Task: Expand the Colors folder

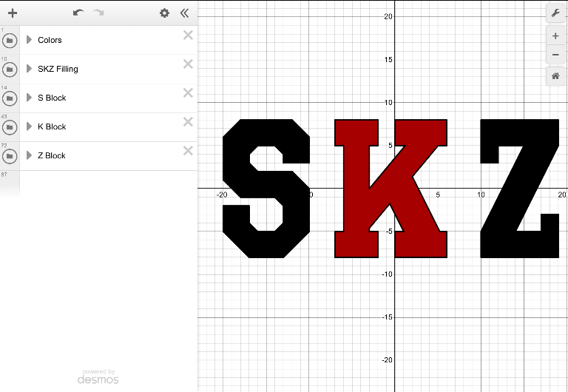Action: coord(30,40)
